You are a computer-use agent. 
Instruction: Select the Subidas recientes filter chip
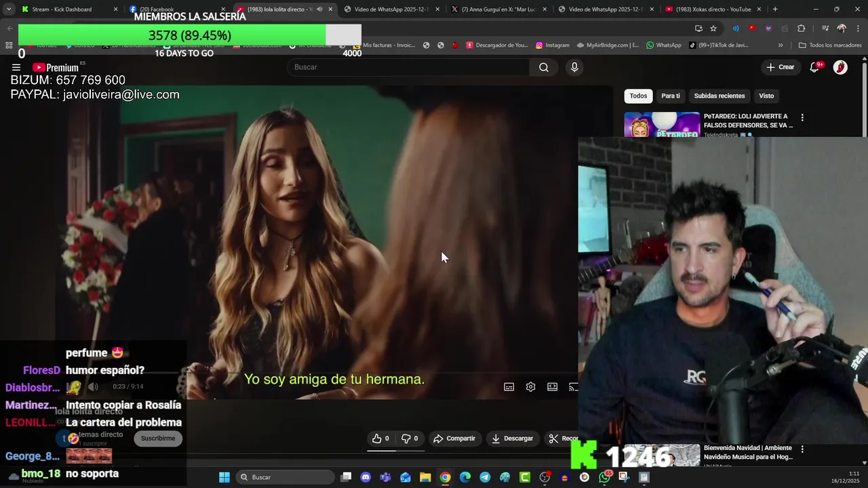coord(719,96)
